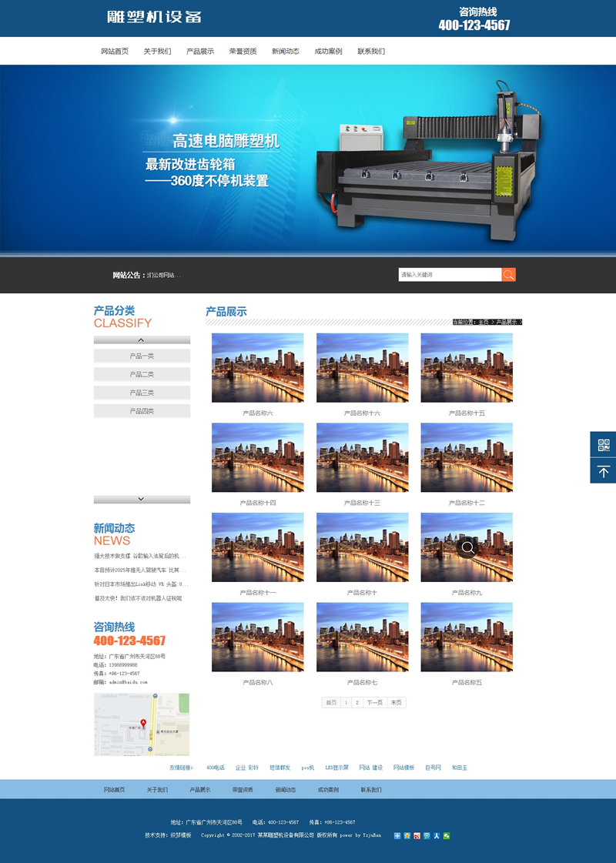
Task: Open 关于我们 in the top navigation
Action: pos(157,52)
